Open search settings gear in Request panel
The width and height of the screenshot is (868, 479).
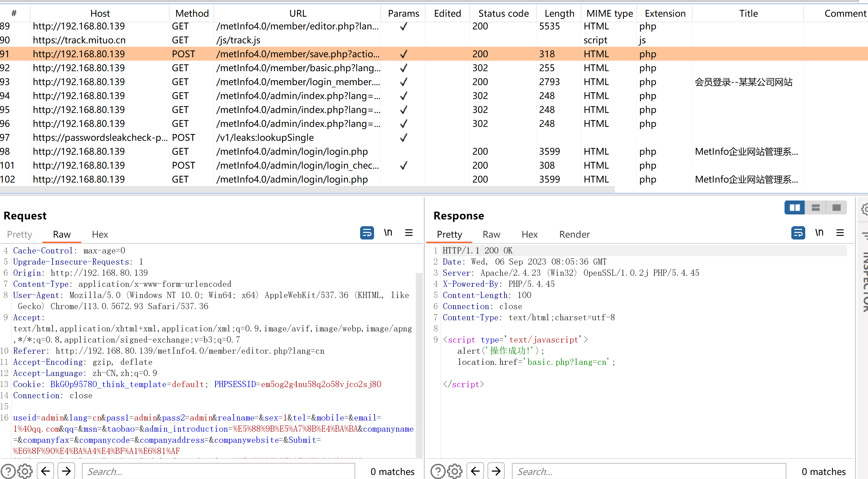(x=25, y=471)
